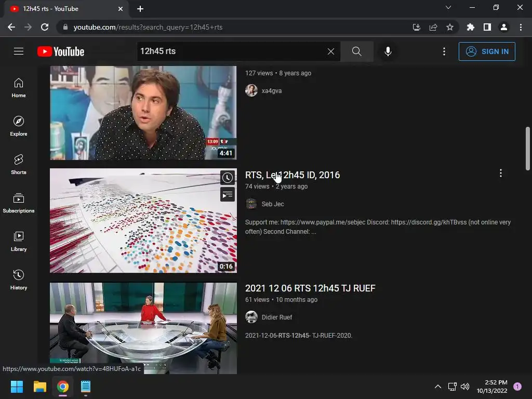The image size is (532, 399).
Task: Open the video titled RTS, Le 12h45 ID, 2016
Action: coord(292,175)
